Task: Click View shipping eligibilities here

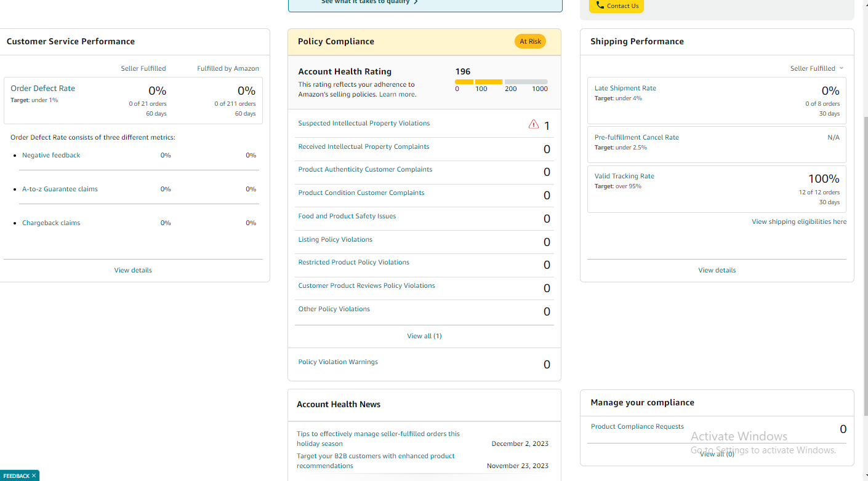Action: point(799,221)
